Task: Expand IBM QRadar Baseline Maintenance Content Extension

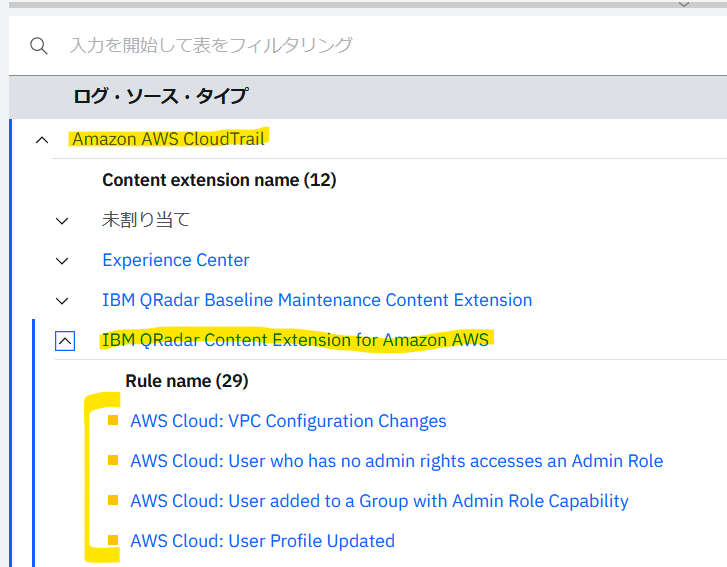Action: point(62,300)
